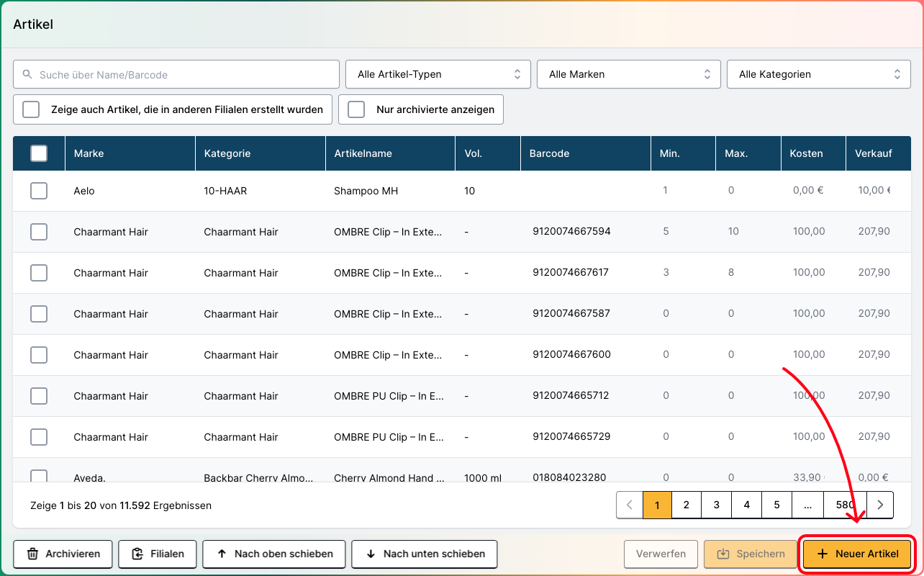Click Nach unten schieben button
The image size is (924, 576).
(425, 554)
